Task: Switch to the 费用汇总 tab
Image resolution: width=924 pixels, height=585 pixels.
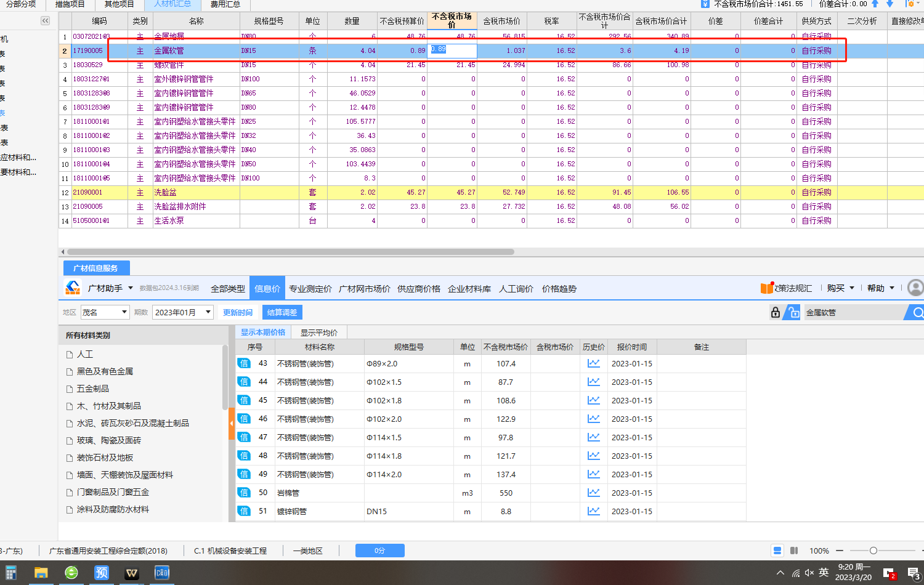Action: [x=225, y=4]
